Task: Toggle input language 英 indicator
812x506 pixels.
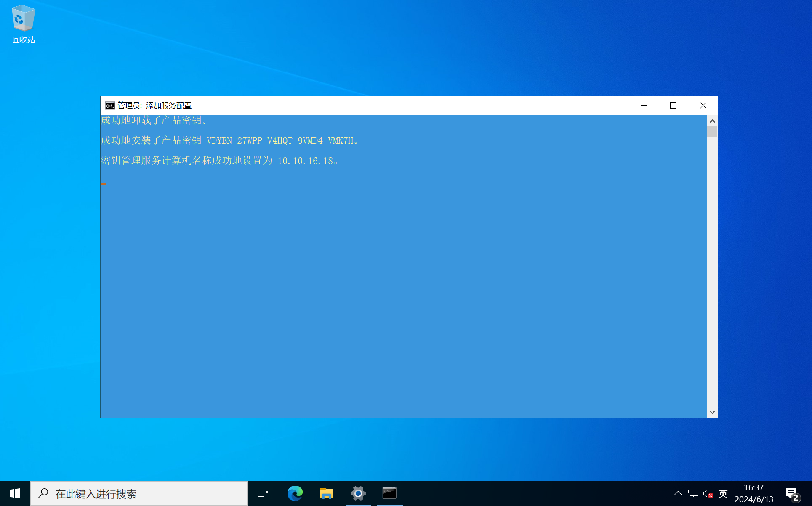Action: pos(723,493)
